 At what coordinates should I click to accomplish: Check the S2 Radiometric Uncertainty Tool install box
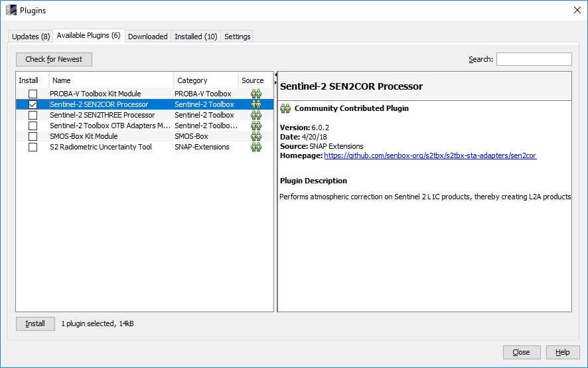pyautogui.click(x=33, y=147)
